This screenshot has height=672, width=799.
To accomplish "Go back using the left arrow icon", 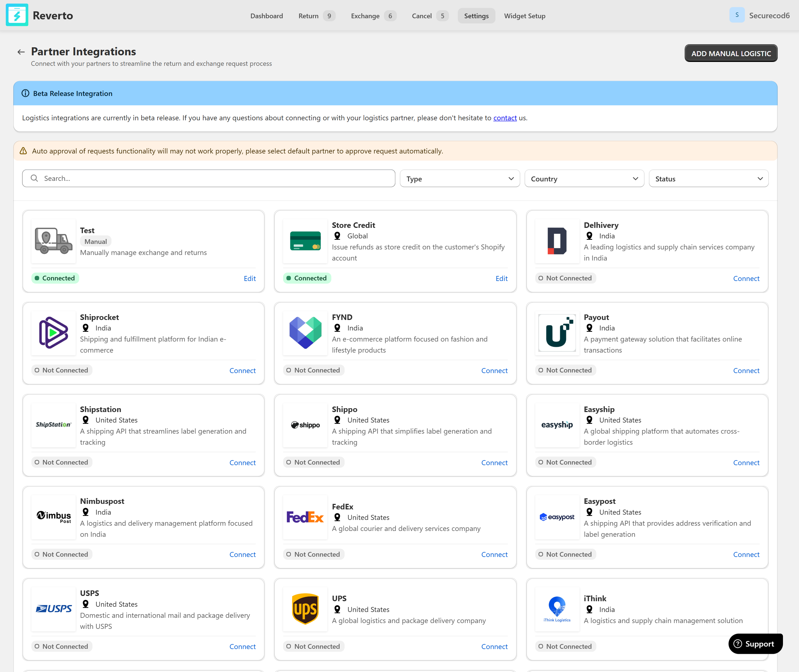I will click(x=21, y=52).
